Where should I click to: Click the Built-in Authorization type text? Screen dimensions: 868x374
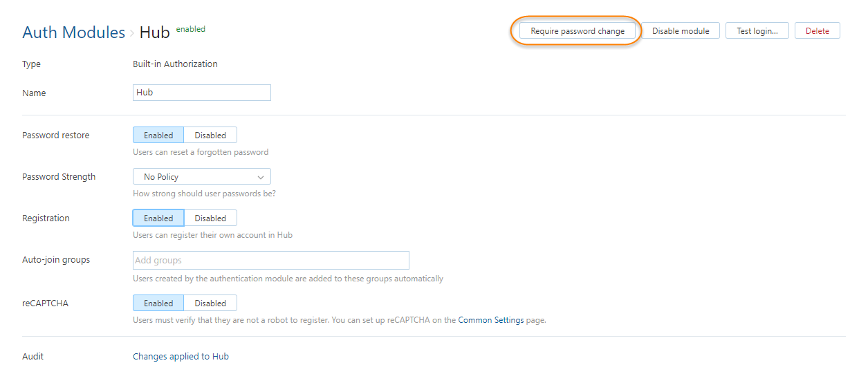pos(175,64)
